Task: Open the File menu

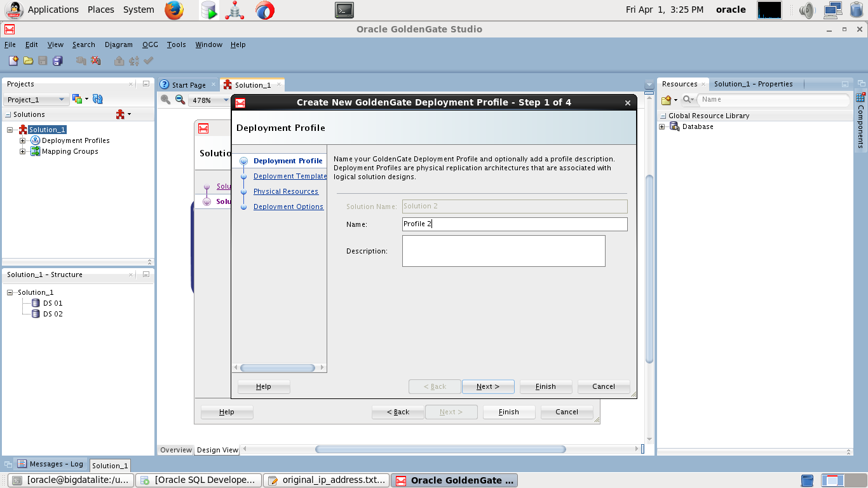Action: coord(10,44)
